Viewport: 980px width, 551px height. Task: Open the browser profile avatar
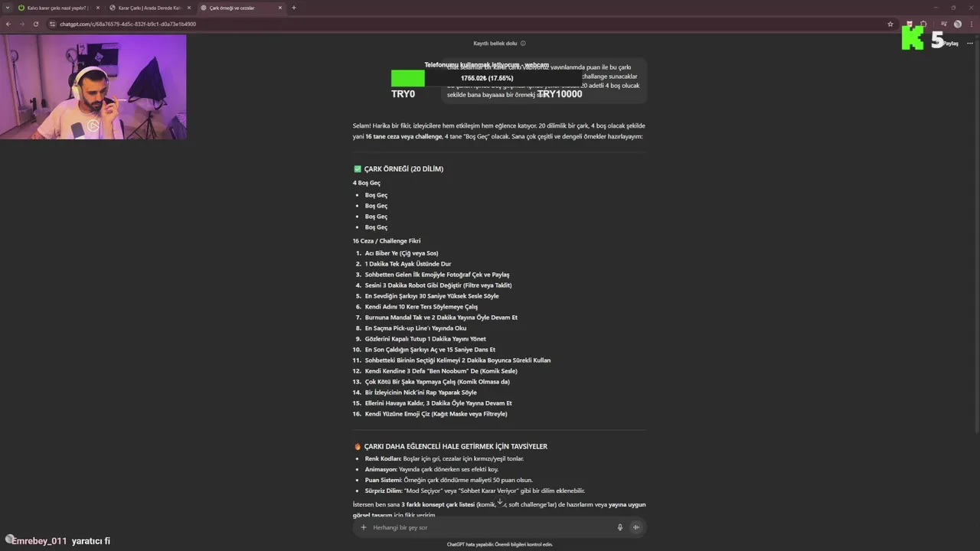(958, 24)
